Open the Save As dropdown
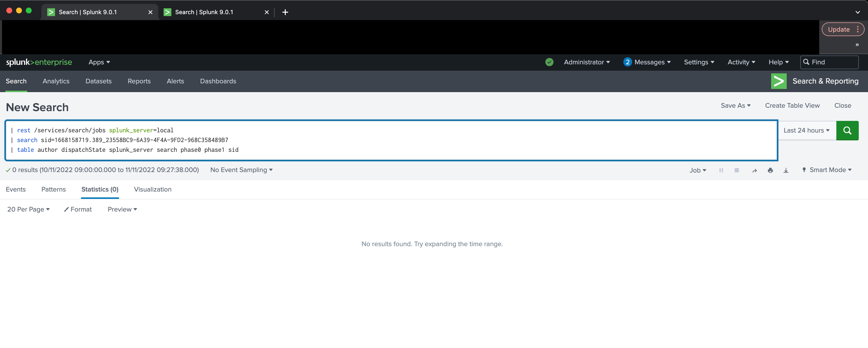The image size is (868, 348). click(736, 106)
